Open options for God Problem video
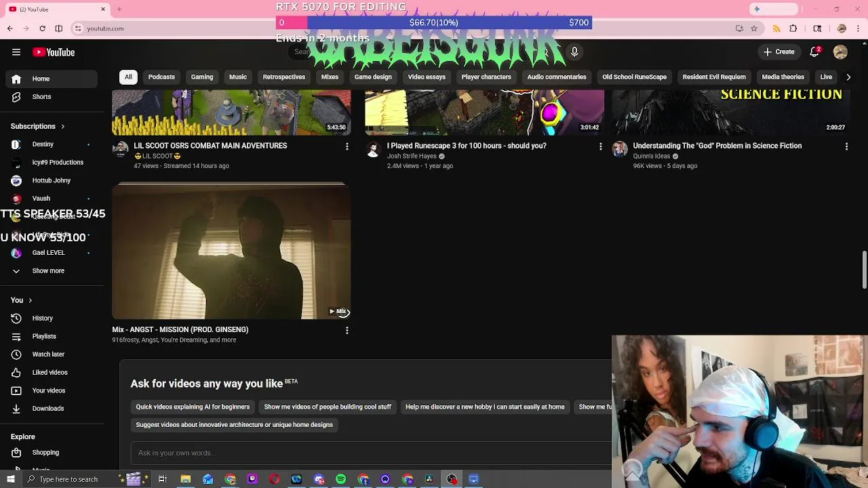 (846, 146)
